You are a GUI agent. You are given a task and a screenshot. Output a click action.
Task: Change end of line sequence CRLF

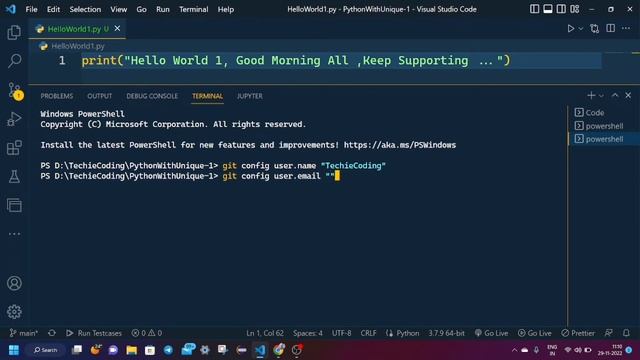[368, 333]
